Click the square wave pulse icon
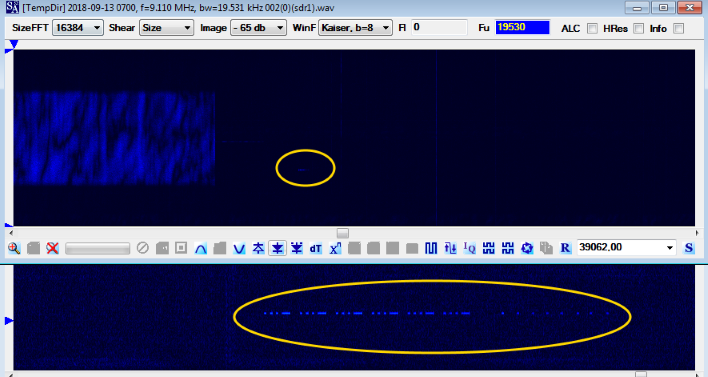Screen dimensions: 708x377 (x=431, y=248)
